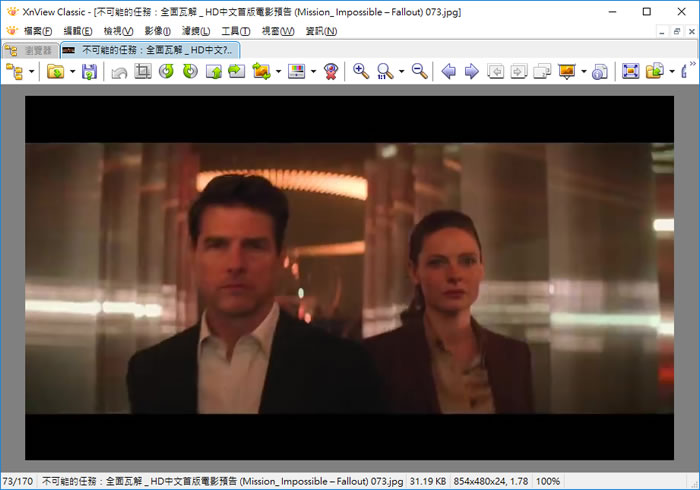Go to the next file arrow
700x490 pixels.
472,71
